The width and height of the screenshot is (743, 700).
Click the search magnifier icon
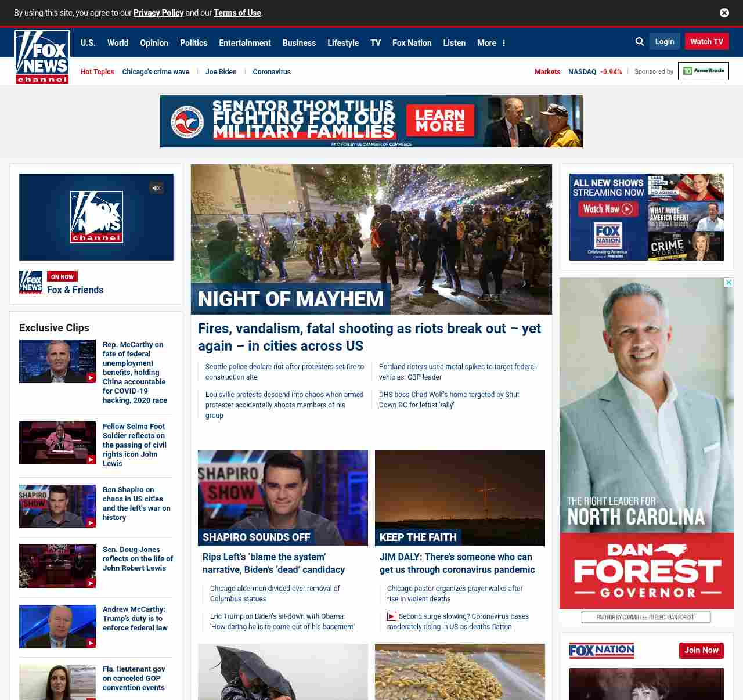coord(640,42)
